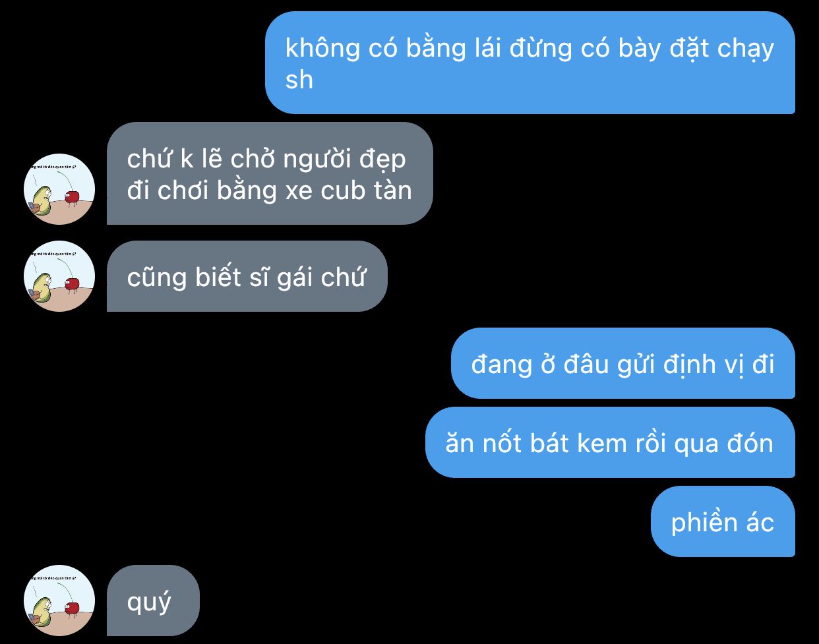This screenshot has height=644, width=819.
Task: Click avocado character in the middle avatar
Action: 42,287
